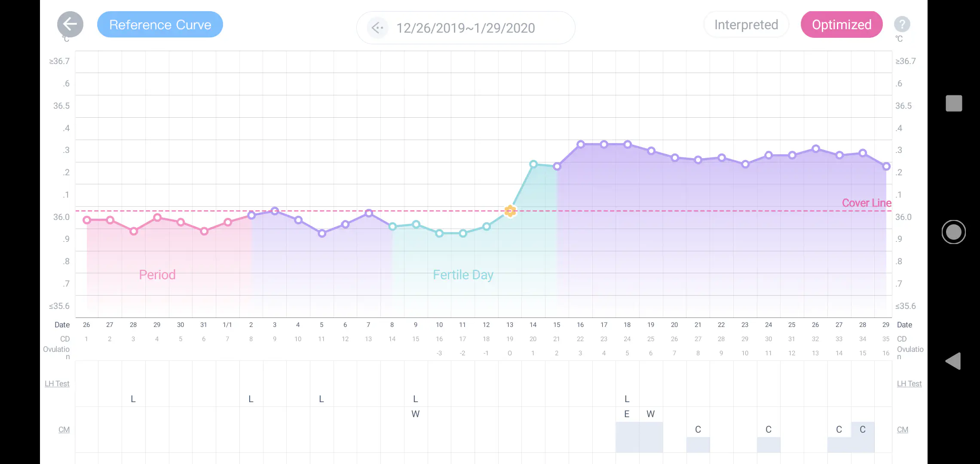Viewport: 980px width, 464px height.
Task: Open the left CM link
Action: pyautogui.click(x=64, y=430)
